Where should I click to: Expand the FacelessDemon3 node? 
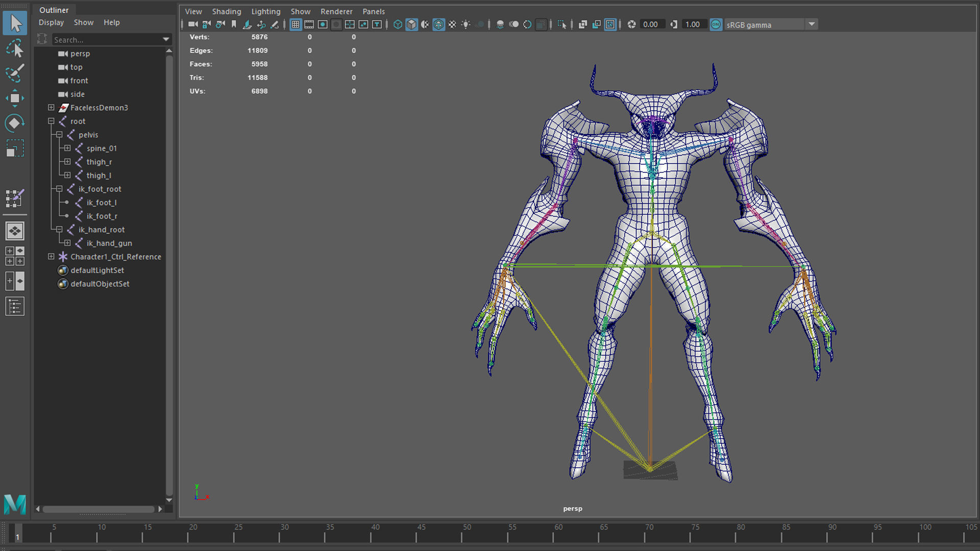[x=51, y=108]
